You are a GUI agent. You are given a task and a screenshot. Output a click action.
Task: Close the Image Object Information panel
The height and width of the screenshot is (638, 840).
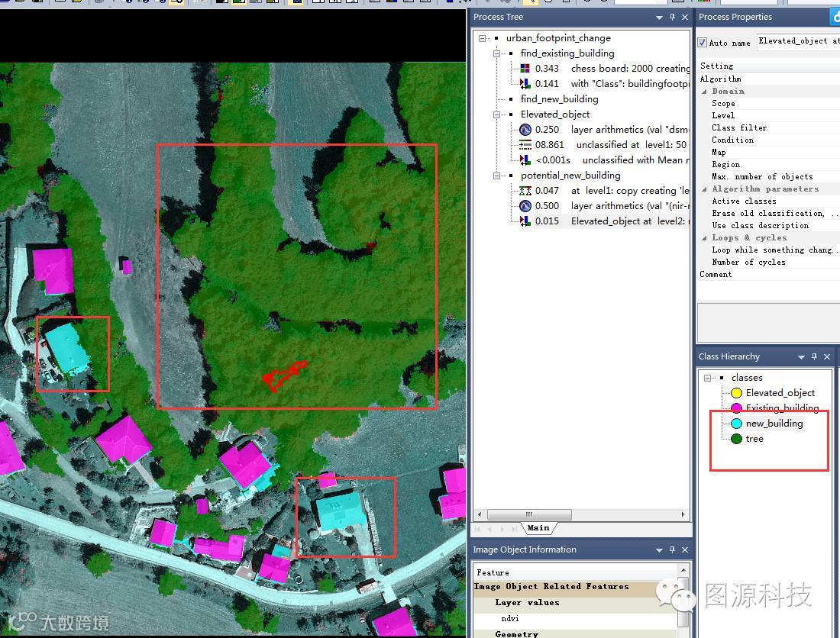coord(685,549)
